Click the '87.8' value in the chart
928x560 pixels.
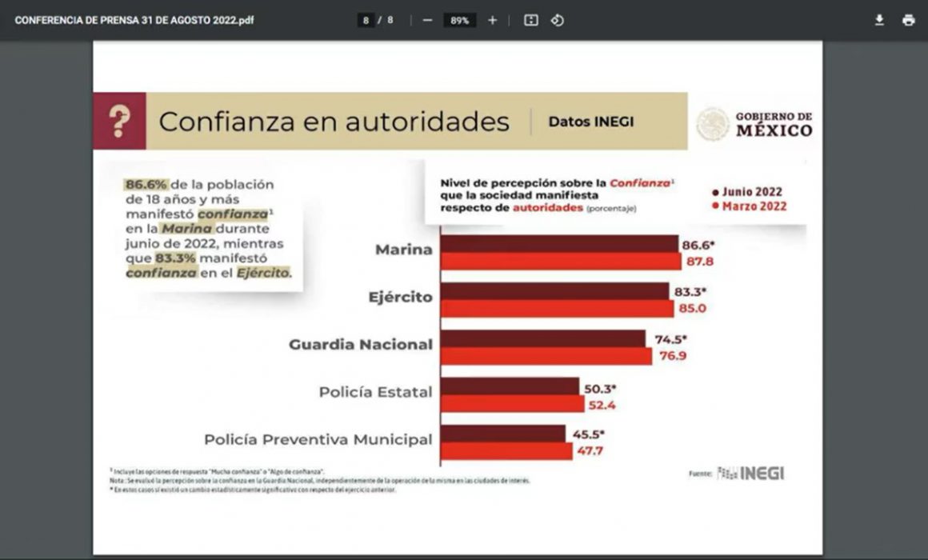(699, 262)
